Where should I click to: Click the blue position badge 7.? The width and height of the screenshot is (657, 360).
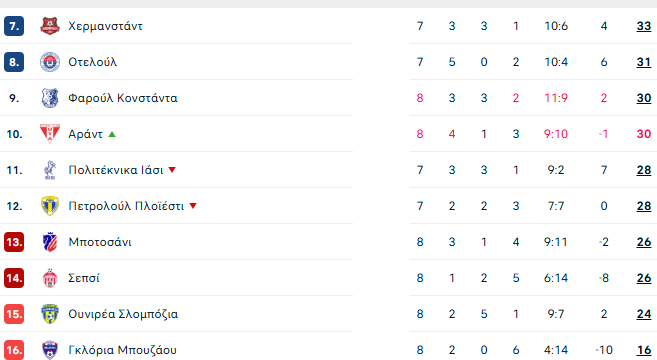pyautogui.click(x=14, y=26)
